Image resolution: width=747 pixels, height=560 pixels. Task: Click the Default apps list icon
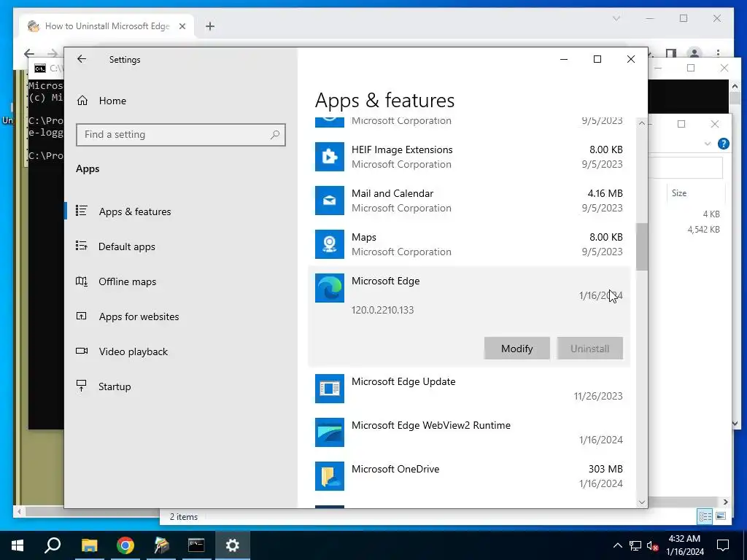click(82, 246)
